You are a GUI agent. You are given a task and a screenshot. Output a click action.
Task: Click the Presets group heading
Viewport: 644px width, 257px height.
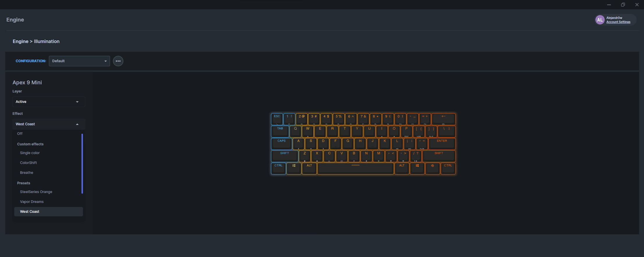coord(24,183)
